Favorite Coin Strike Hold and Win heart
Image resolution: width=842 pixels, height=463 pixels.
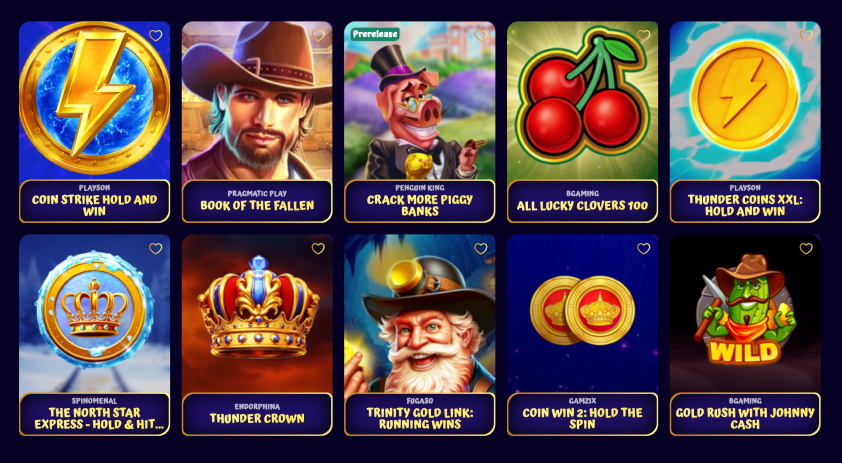[x=155, y=35]
